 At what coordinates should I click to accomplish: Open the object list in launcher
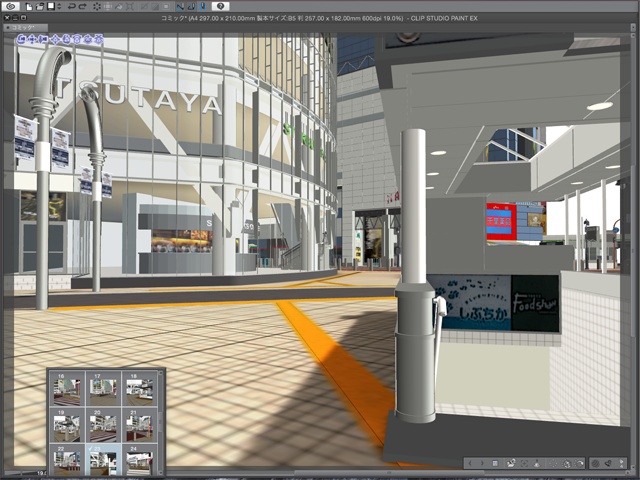point(495,463)
